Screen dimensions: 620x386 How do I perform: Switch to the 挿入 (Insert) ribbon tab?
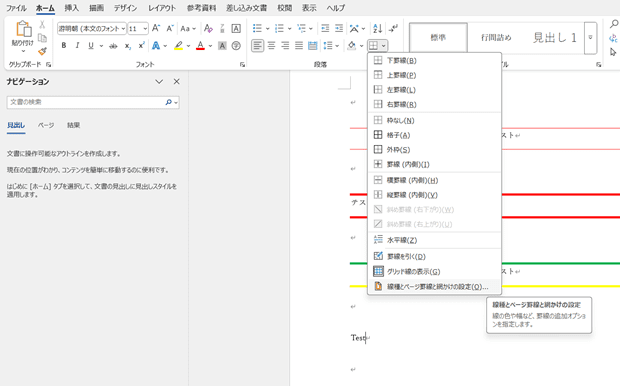pyautogui.click(x=72, y=8)
